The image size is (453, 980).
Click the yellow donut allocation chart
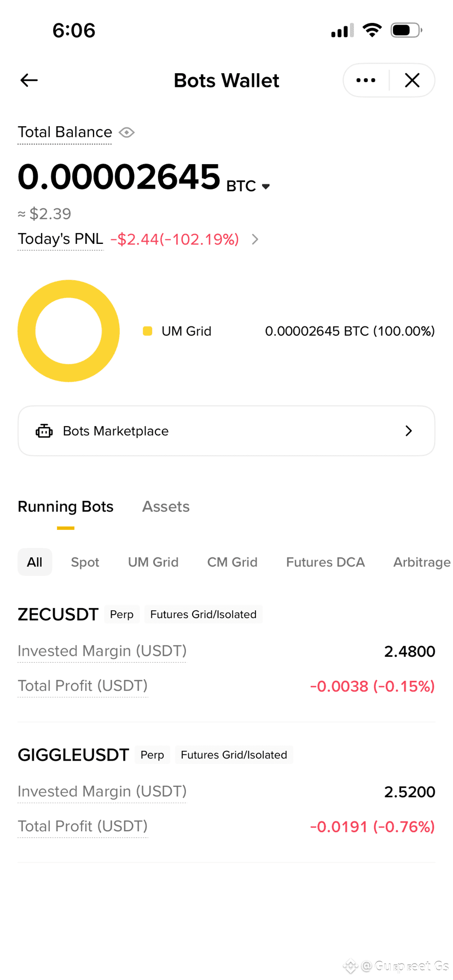coord(68,331)
